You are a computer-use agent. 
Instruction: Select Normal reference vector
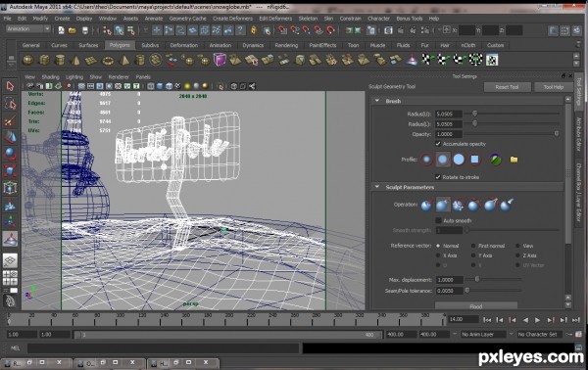438,246
